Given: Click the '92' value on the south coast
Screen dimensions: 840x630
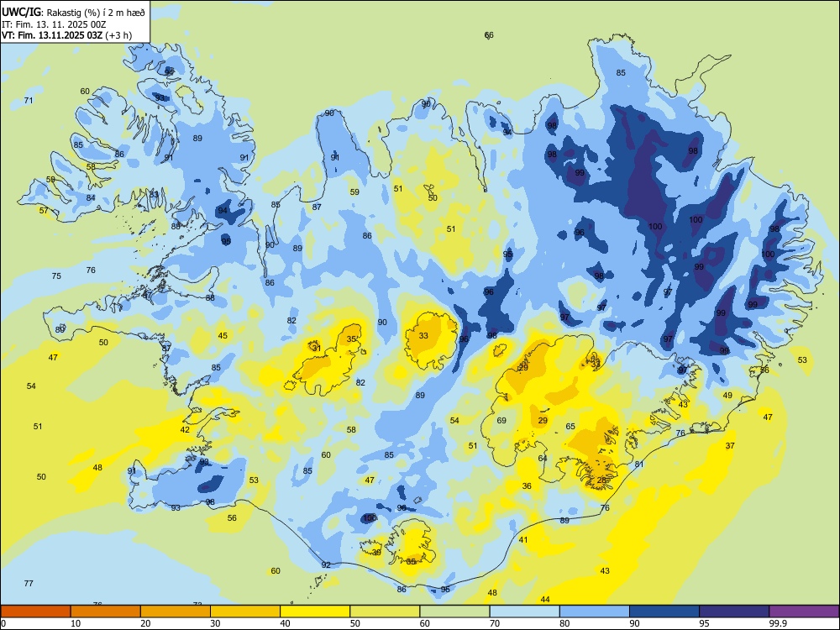Looking at the screenshot, I should [326, 564].
